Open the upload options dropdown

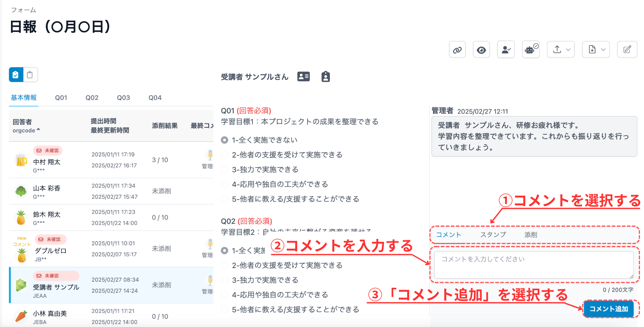pyautogui.click(x=561, y=49)
